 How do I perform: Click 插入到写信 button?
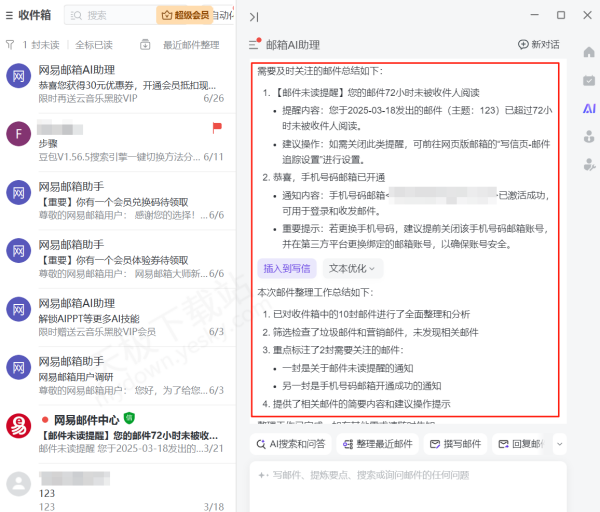[x=287, y=268]
